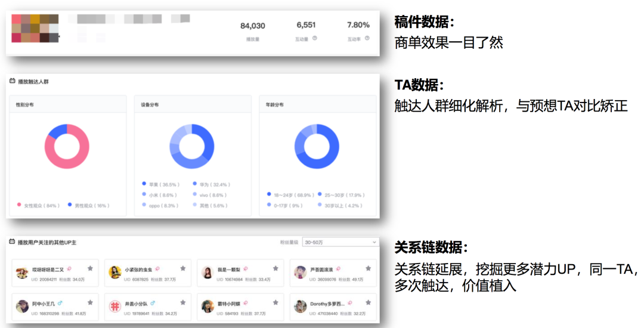Click the TV icon beside 播放用户关注的其他UP主
644x328 pixels.
13,242
